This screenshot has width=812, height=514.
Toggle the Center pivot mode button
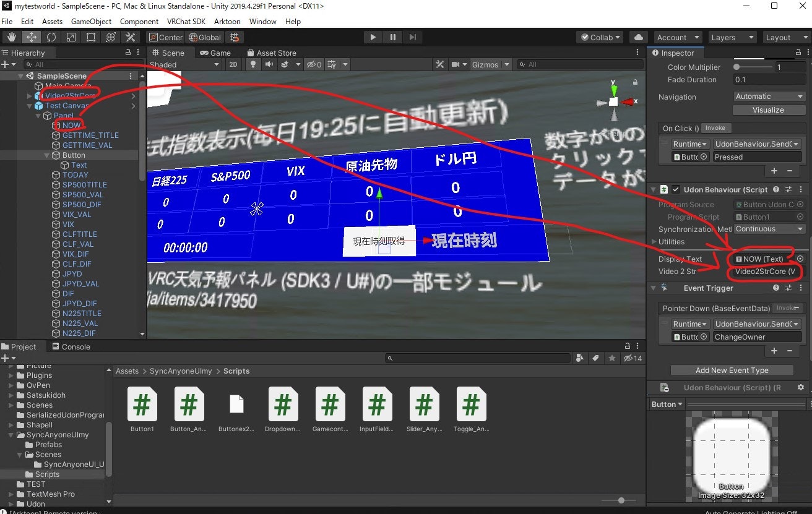(166, 37)
